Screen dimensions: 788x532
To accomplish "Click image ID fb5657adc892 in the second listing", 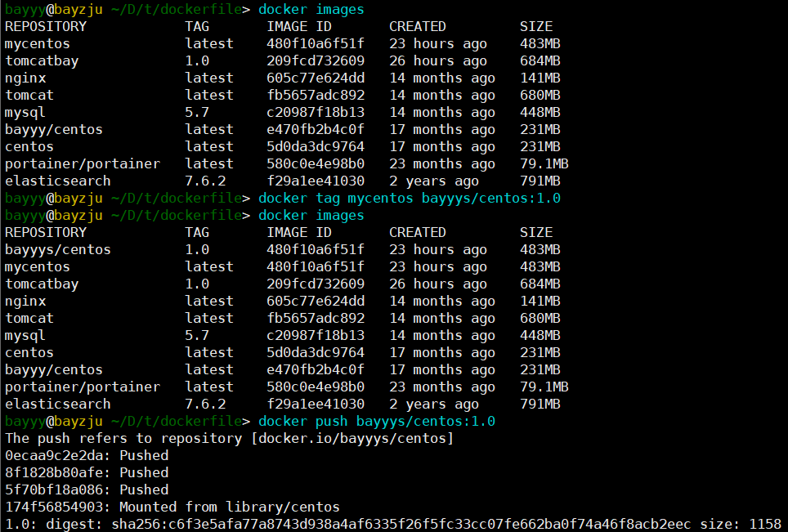I will pos(316,318).
